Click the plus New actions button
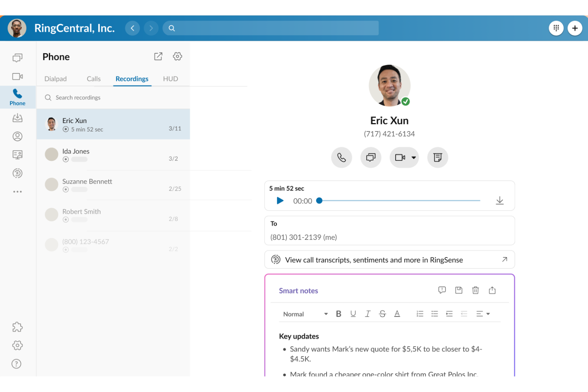The height and width of the screenshot is (392, 588). click(575, 28)
